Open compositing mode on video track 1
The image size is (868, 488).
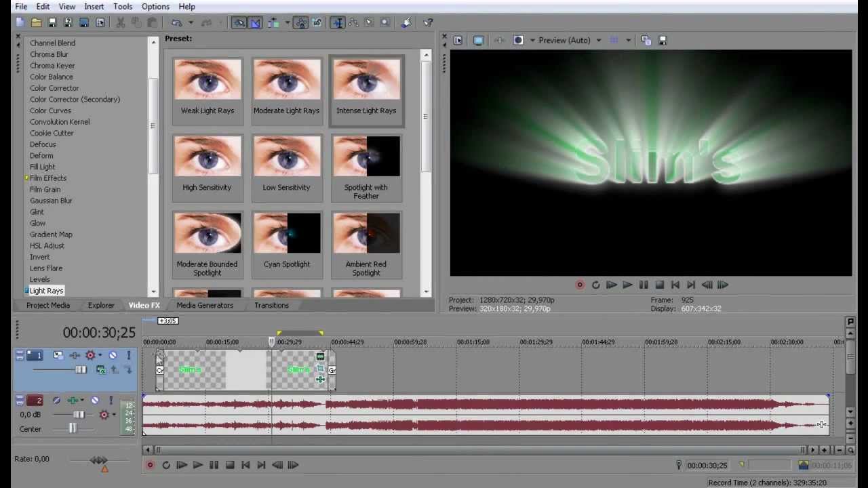(x=101, y=369)
